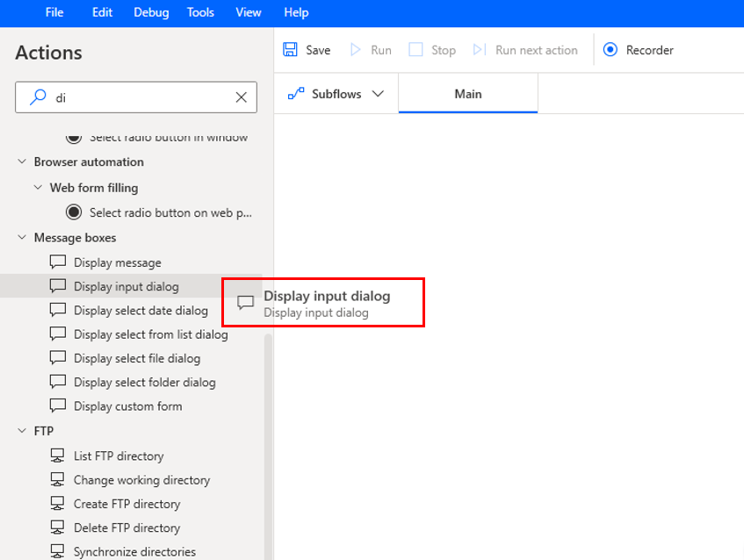The image size is (744, 560).
Task: Switch to the Main tab
Action: click(468, 94)
